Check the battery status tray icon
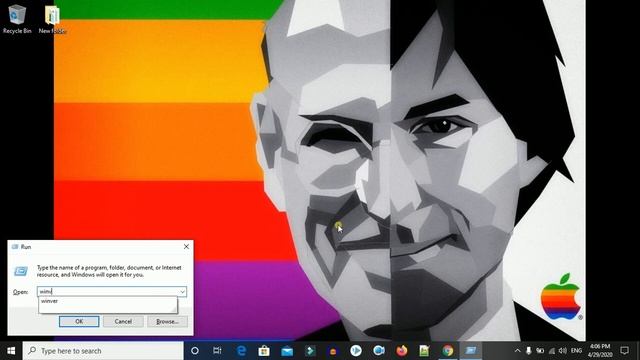Screen dimensions: 640x360 tap(540, 351)
